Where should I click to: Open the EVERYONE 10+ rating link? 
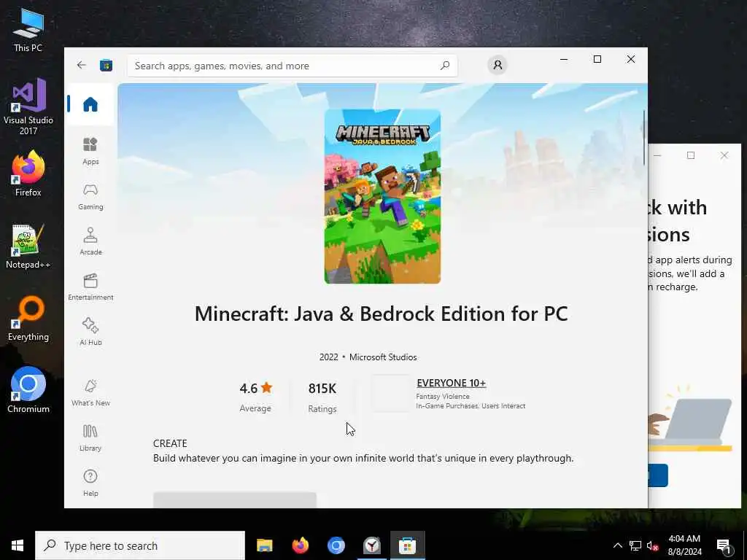coord(451,383)
